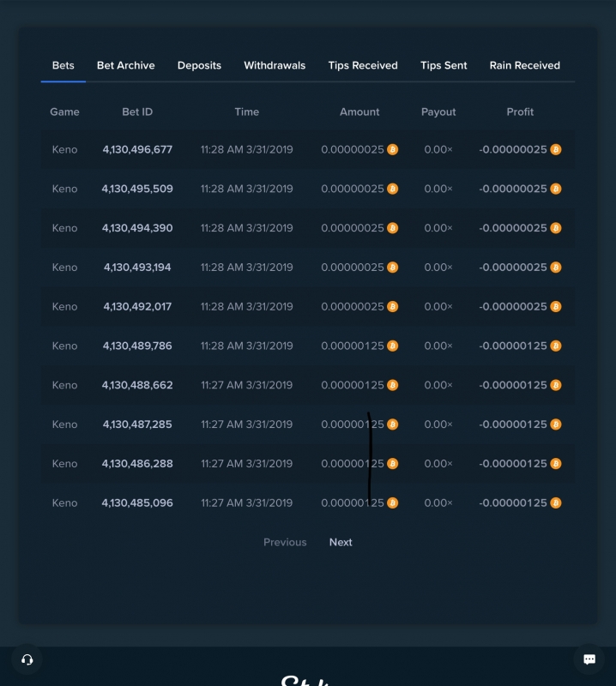This screenshot has width=616, height=686.
Task: Click bitcoin icon in profit of bet 4,130,485,096
Action: point(556,502)
